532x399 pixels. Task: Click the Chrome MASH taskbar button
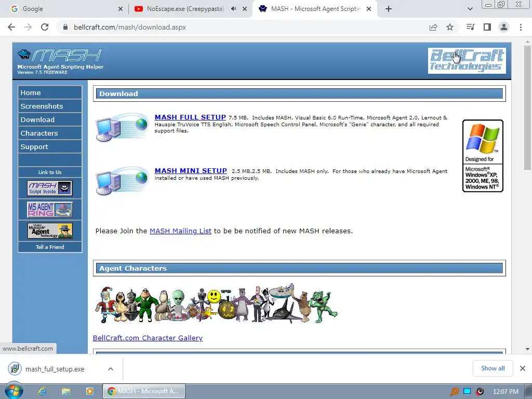point(144,391)
